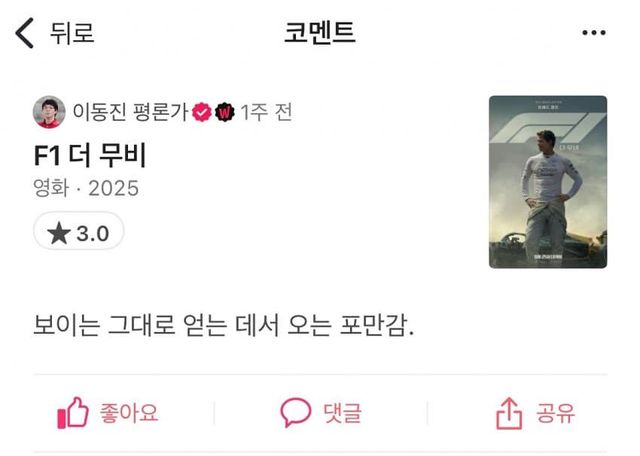This screenshot has width=640, height=456.
Task: Click the speech bubble comment icon
Action: click(296, 412)
